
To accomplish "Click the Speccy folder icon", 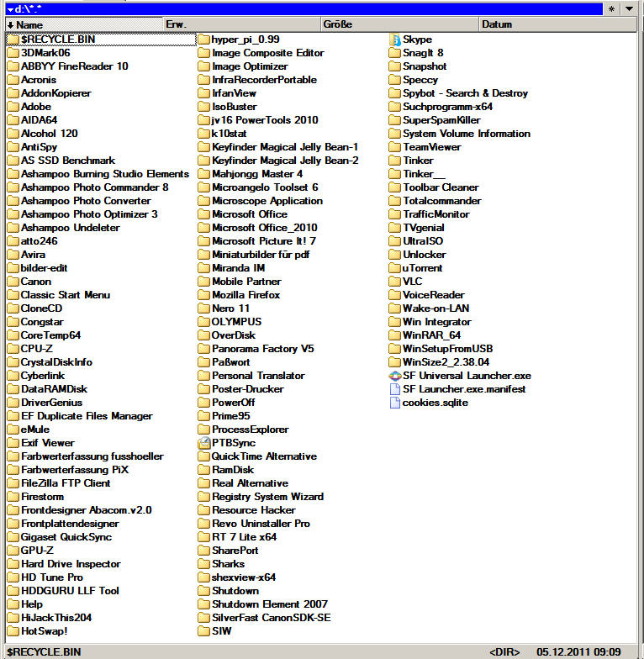I will point(395,80).
